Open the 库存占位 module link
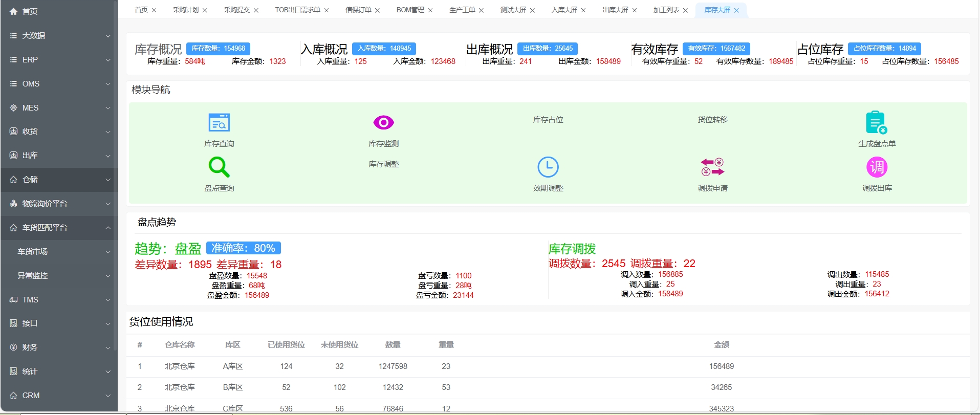 [548, 119]
